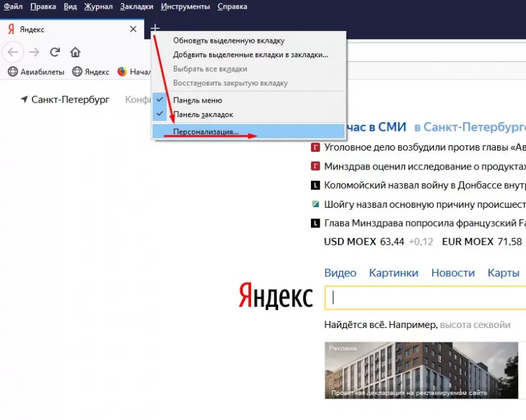Navigate back using the left arrow icon
This screenshot has width=526, height=420.
coord(12,53)
